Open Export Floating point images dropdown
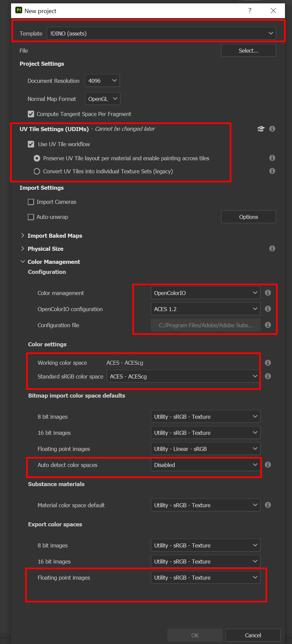Image resolution: width=292 pixels, height=644 pixels. click(x=206, y=578)
